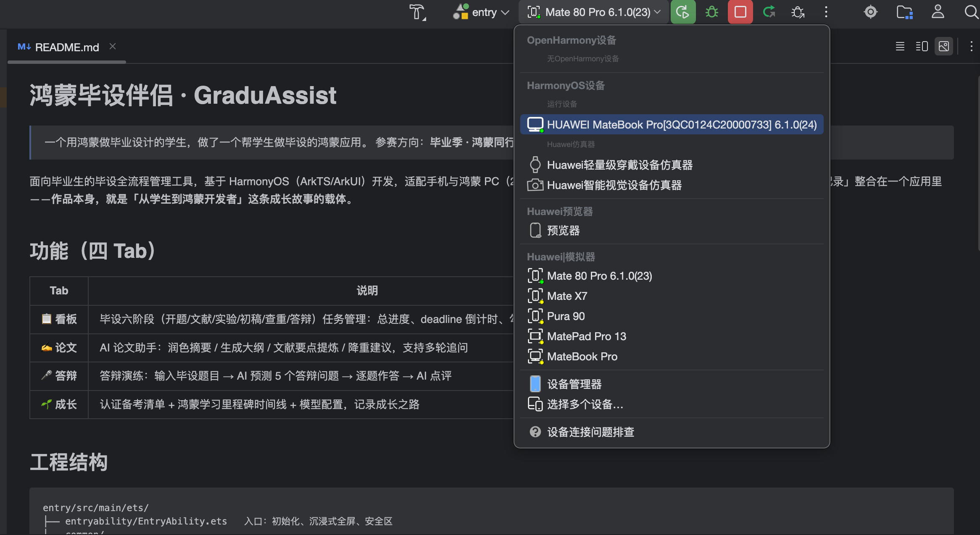The image size is (980, 535).
Task: Click the wearable watch icon
Action: 535,165
